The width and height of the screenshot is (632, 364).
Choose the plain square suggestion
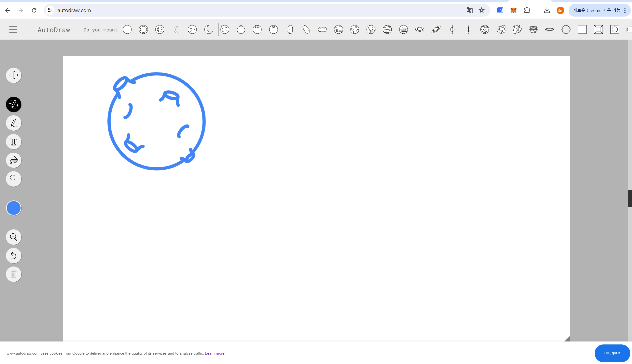(x=582, y=29)
